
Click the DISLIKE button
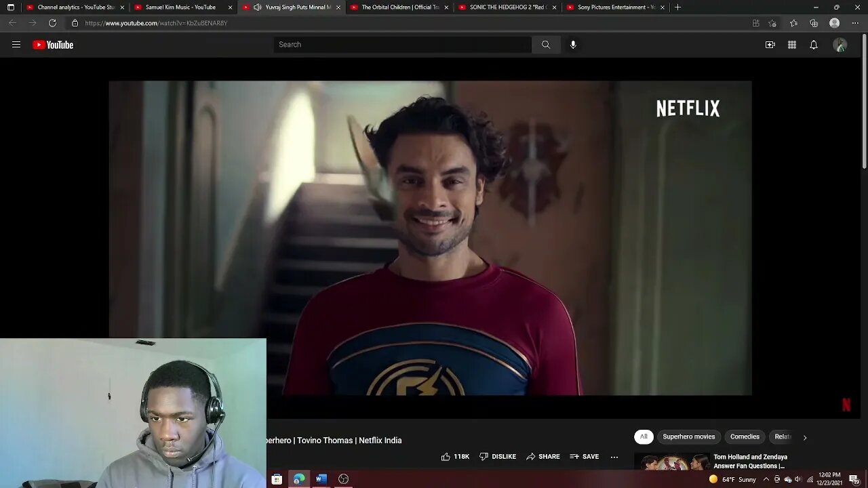click(x=498, y=457)
